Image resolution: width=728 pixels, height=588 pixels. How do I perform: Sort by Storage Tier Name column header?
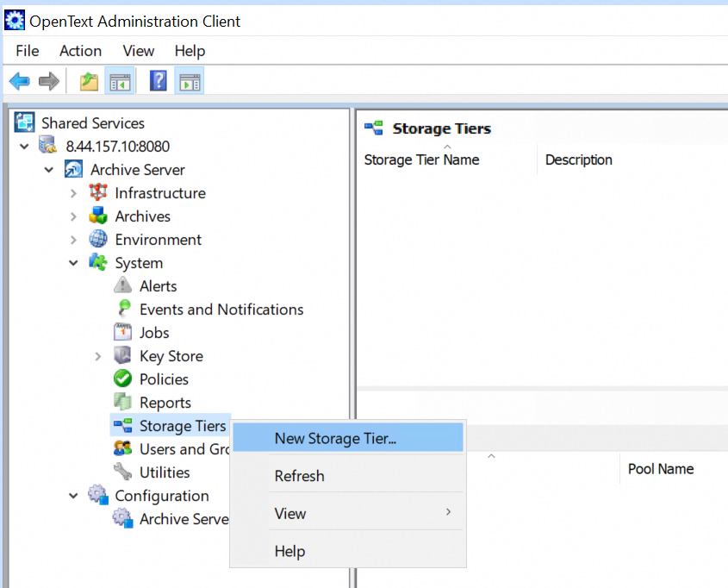click(421, 160)
